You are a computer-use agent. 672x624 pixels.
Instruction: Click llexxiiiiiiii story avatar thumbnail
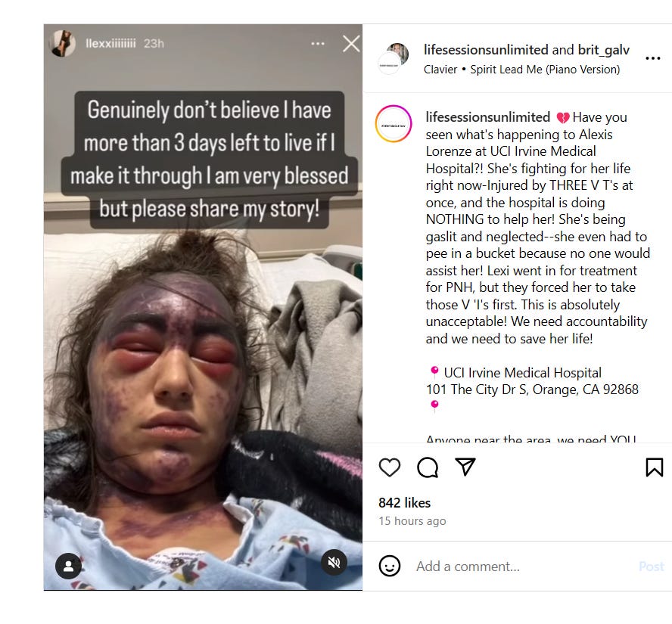(x=64, y=43)
